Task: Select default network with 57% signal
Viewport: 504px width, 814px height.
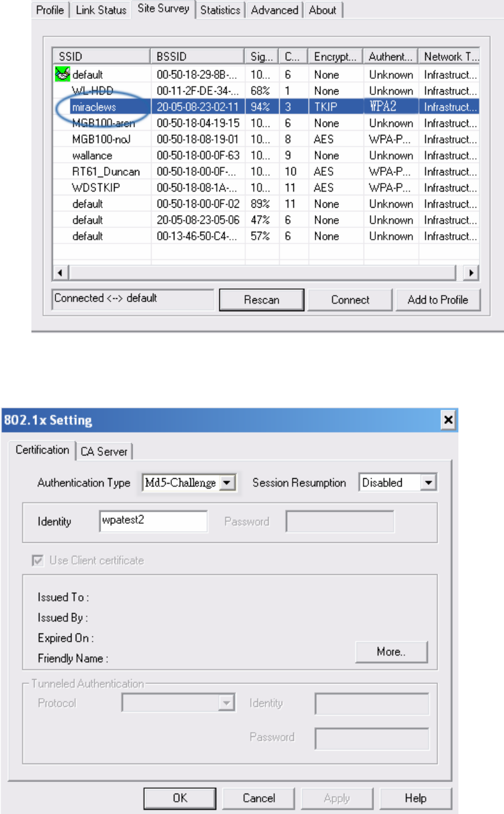Action: click(x=266, y=235)
